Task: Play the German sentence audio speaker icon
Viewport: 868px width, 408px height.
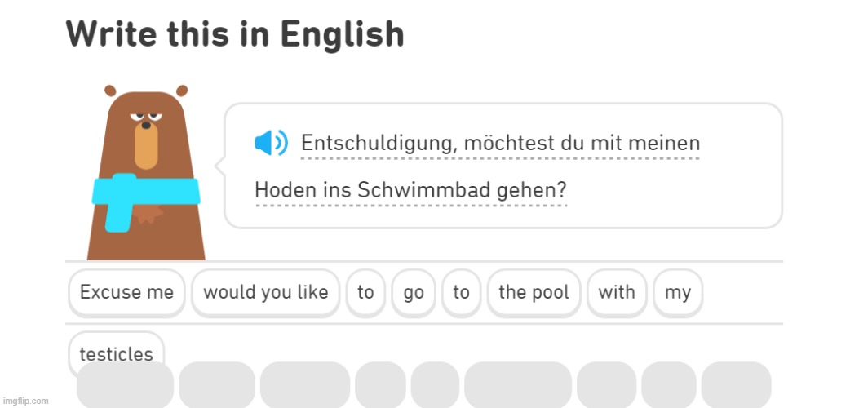Action: (x=271, y=143)
